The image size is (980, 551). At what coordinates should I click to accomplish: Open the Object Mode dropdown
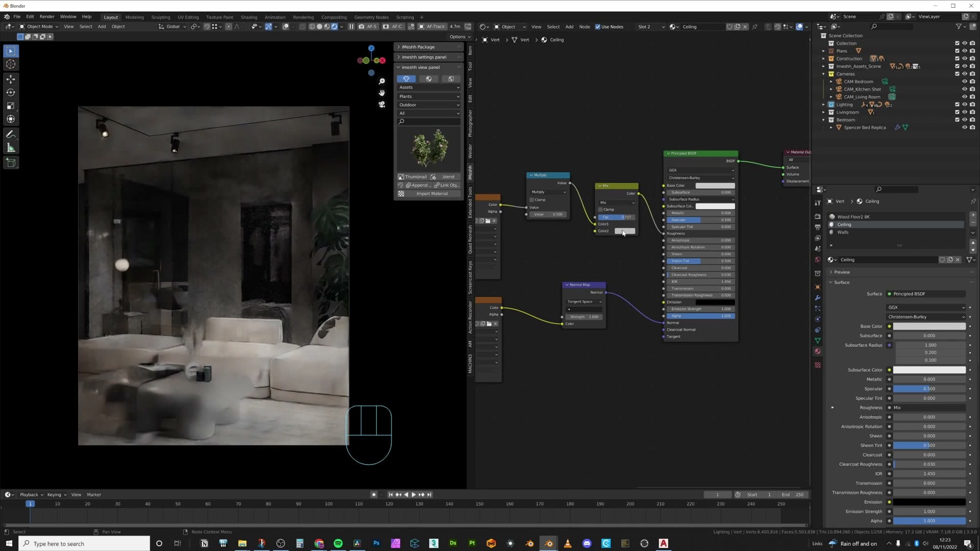39,27
